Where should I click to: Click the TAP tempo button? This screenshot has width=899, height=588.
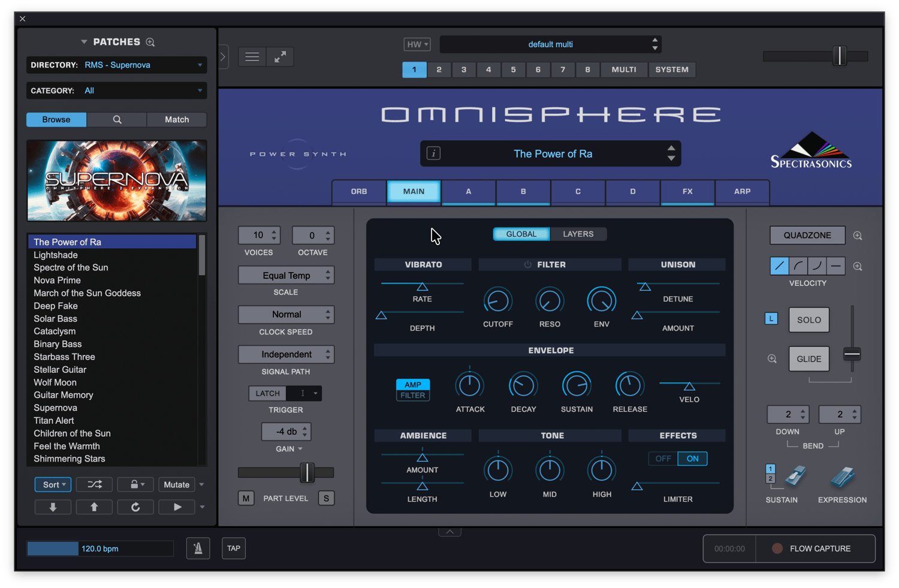(234, 548)
